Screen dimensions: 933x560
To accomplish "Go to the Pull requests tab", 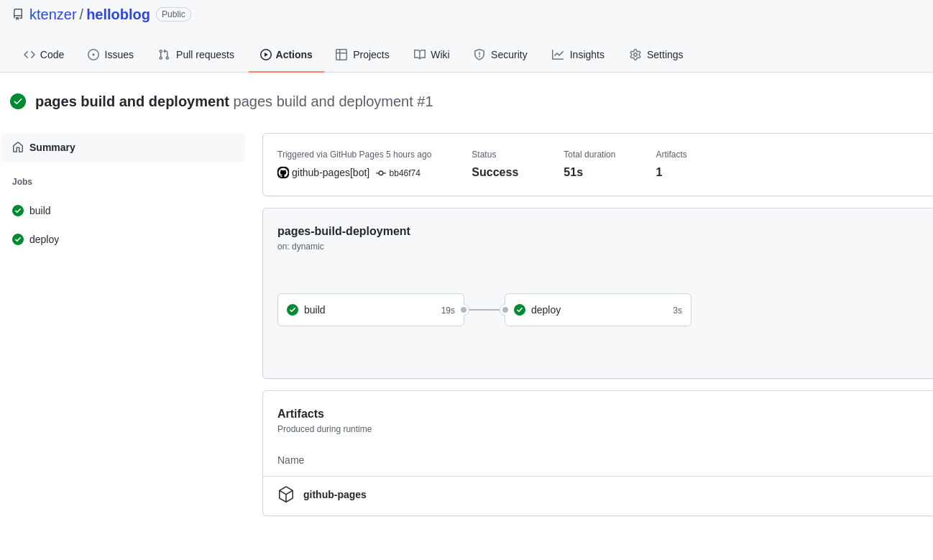I will [196, 55].
